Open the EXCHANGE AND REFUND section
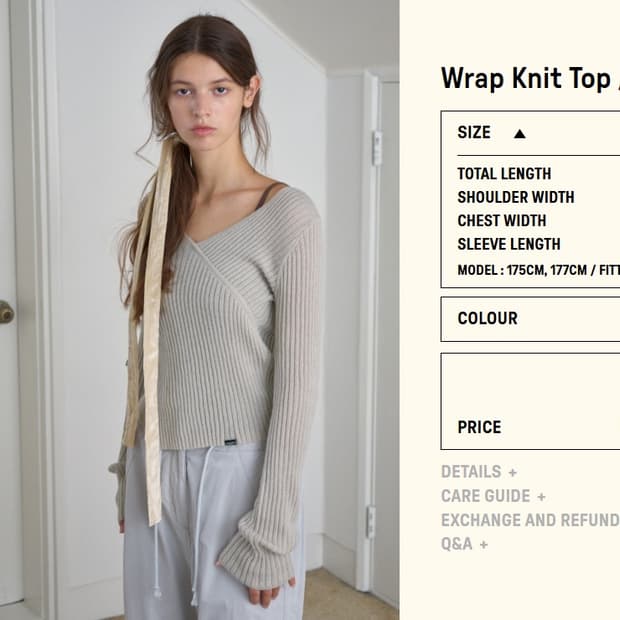Screen dimensions: 620x620 click(530, 520)
